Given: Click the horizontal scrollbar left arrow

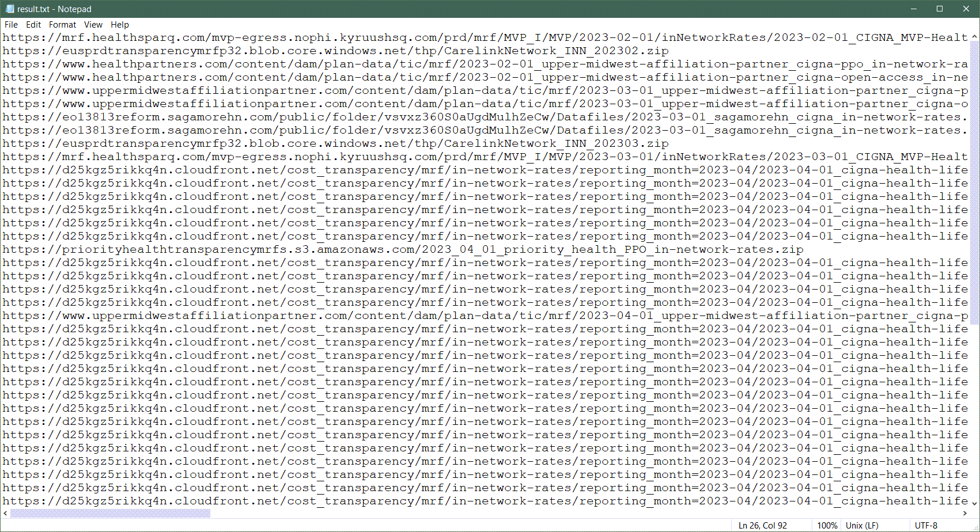Looking at the screenshot, I should (5, 513).
